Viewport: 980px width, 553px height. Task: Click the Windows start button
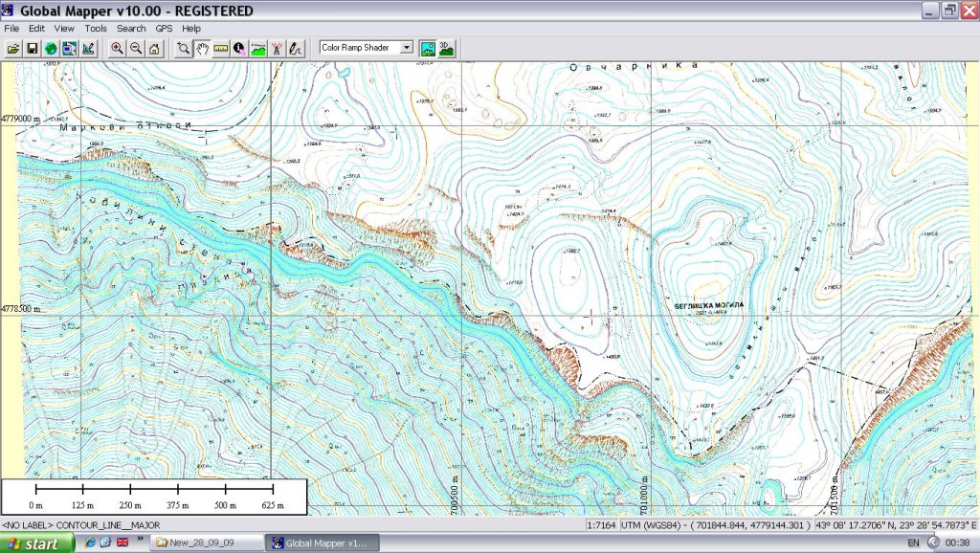pos(36,542)
